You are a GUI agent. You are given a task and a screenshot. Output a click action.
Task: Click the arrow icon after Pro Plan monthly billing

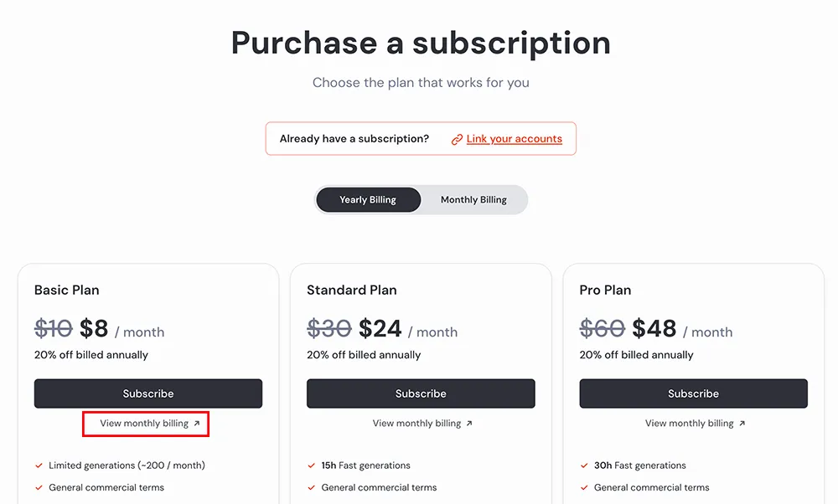pos(742,424)
